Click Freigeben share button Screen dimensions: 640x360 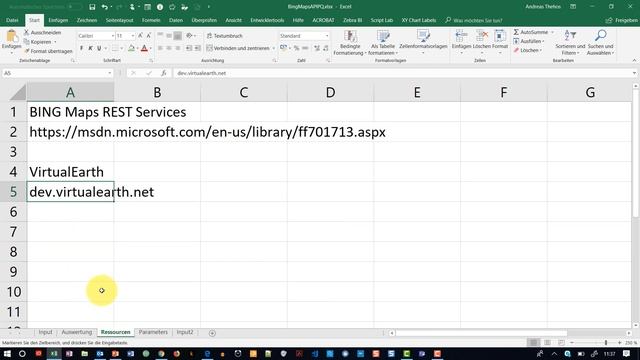(622, 20)
